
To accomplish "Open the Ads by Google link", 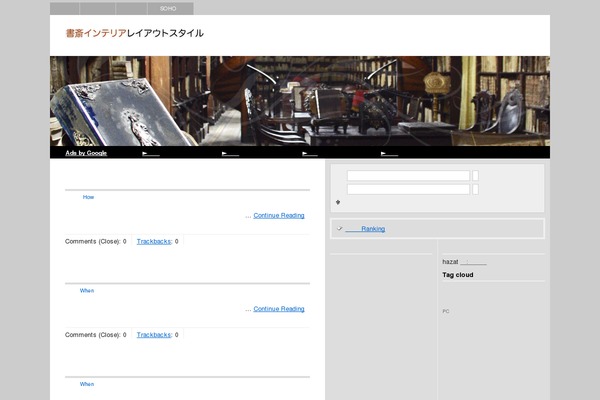I will 86,153.
